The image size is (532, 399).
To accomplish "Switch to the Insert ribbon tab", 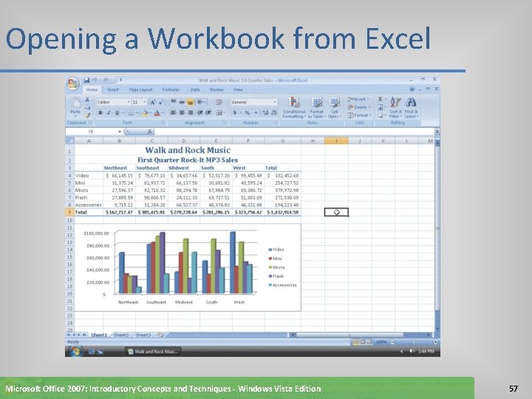I will tap(113, 89).
